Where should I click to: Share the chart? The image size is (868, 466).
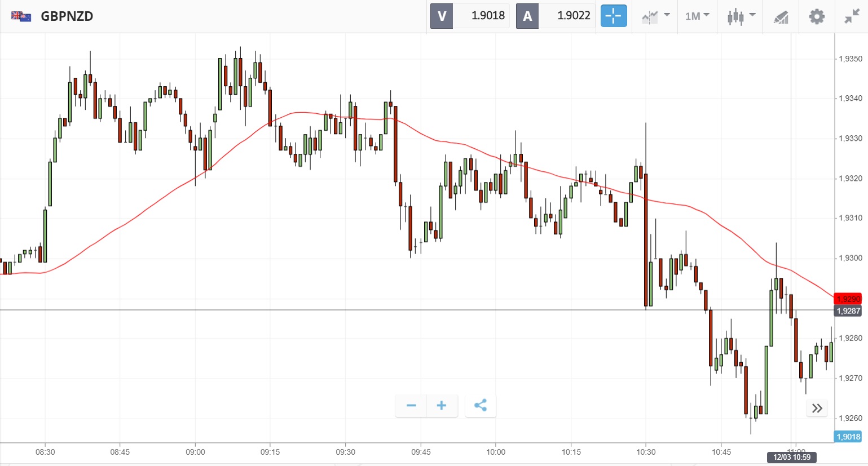pyautogui.click(x=481, y=406)
